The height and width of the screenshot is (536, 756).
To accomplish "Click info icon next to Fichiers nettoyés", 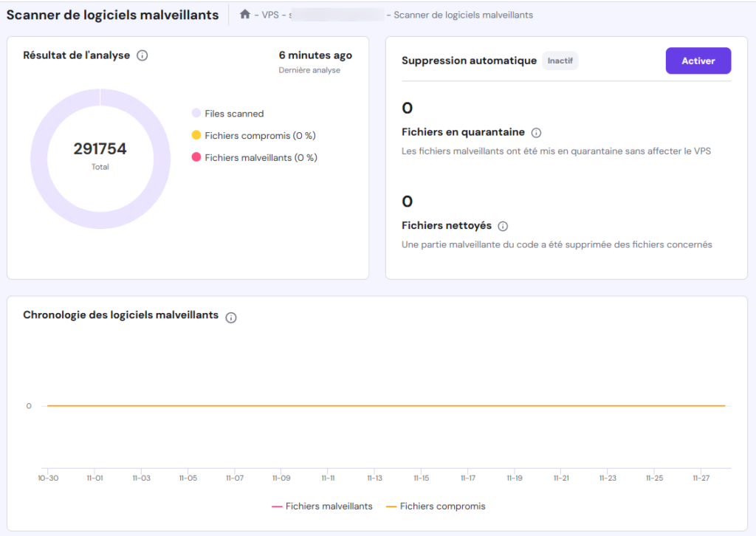I will (503, 226).
